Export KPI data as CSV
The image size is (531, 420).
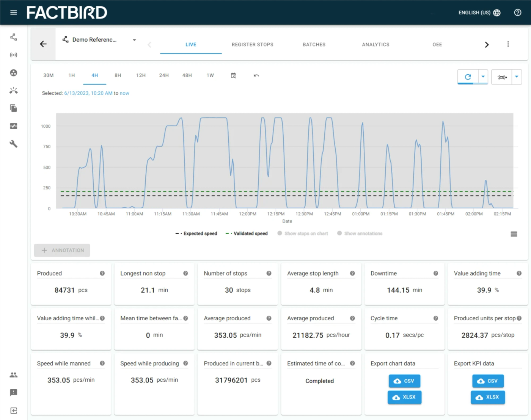(x=488, y=381)
